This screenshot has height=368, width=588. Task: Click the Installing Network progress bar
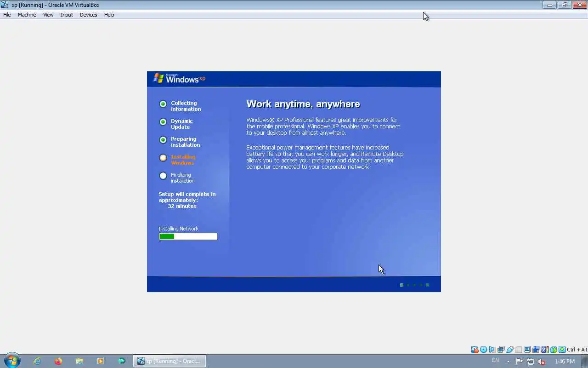point(188,236)
